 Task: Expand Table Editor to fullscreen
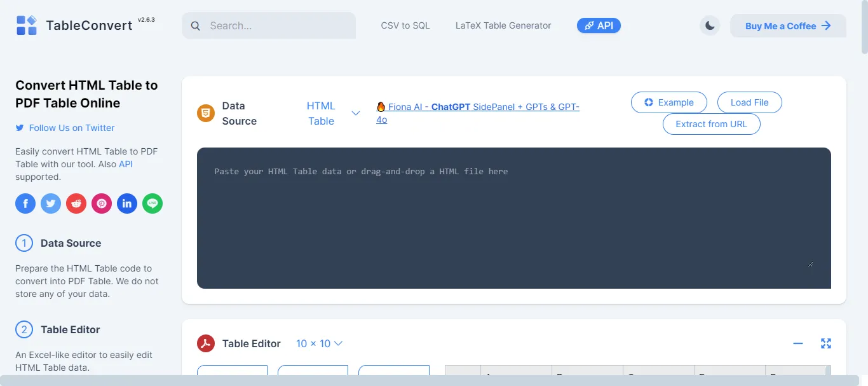826,343
